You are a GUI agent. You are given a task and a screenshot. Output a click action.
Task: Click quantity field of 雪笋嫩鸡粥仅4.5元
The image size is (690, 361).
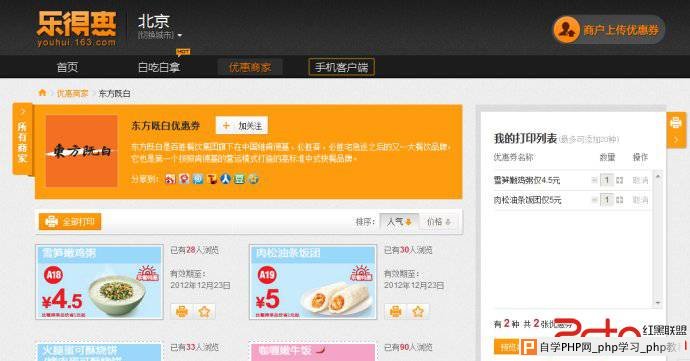(x=607, y=180)
